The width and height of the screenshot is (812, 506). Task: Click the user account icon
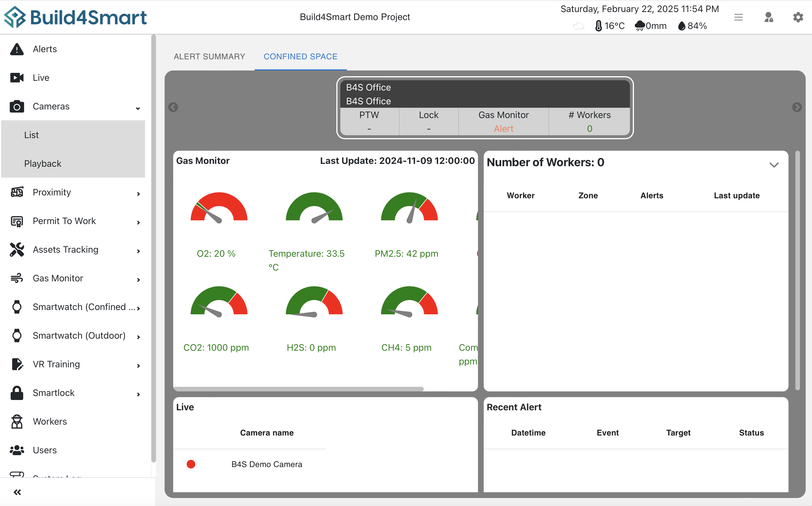click(x=768, y=17)
